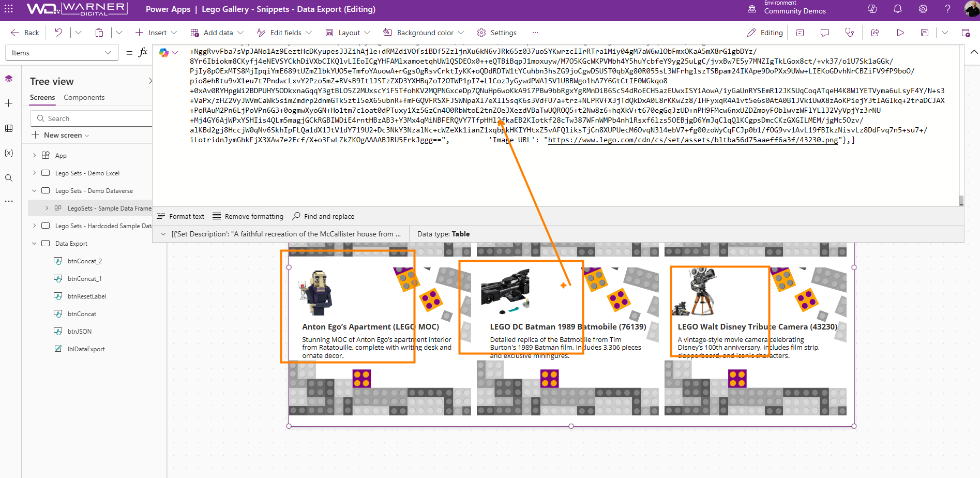Screen dimensions: 980x478
Task: Open the Environment Community Demos selector
Action: 787,9
